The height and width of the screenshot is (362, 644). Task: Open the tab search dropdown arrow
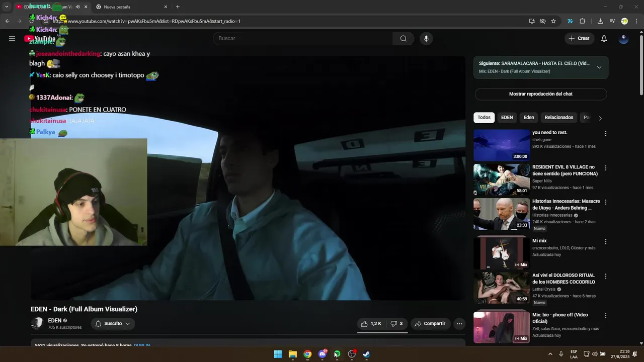pyautogui.click(x=6, y=7)
